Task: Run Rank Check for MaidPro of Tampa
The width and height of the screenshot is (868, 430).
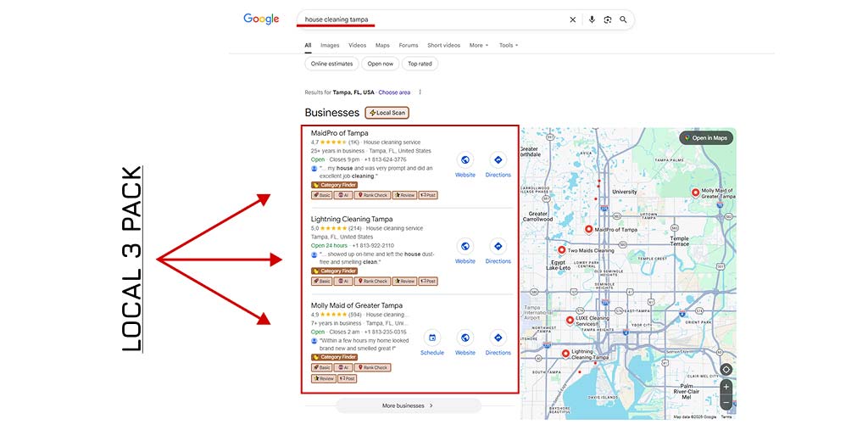Action: pos(372,195)
